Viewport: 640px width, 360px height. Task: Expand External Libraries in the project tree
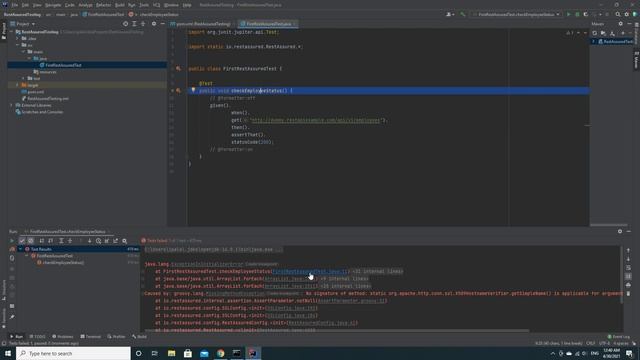pos(12,105)
